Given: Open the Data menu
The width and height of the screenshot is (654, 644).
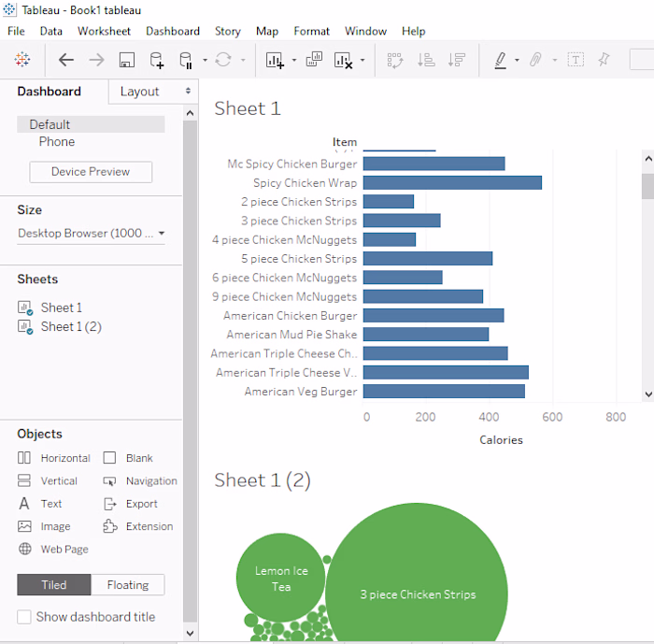Looking at the screenshot, I should 50,31.
